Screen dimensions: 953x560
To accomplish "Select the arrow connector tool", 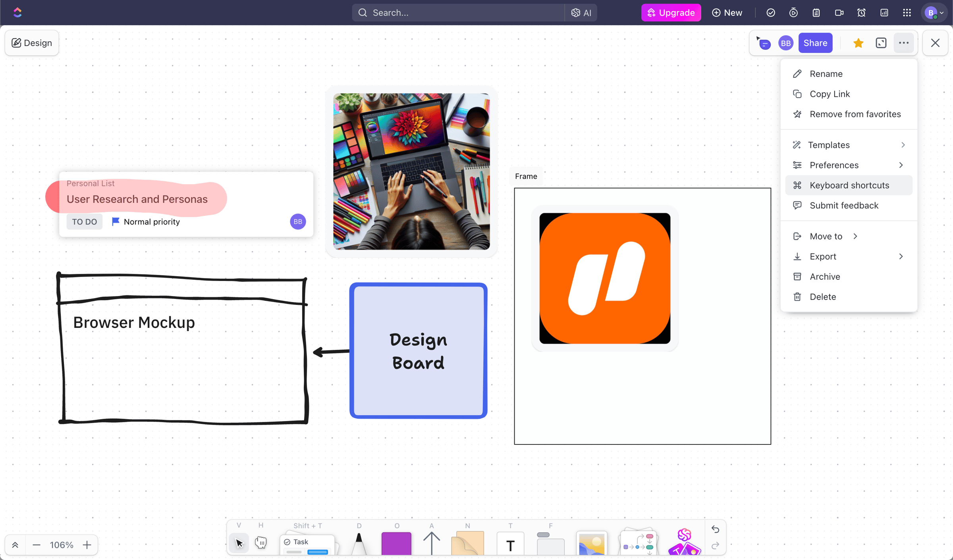I will [432, 544].
